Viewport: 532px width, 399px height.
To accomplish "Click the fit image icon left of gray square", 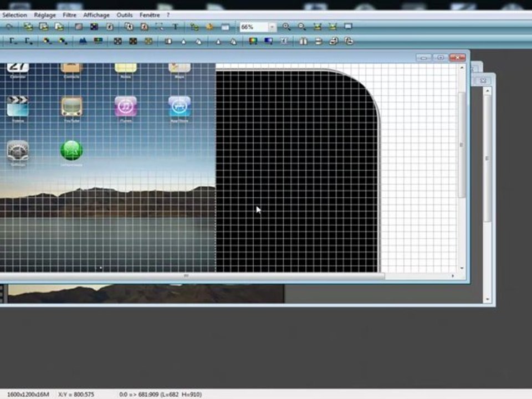I will point(59,27).
